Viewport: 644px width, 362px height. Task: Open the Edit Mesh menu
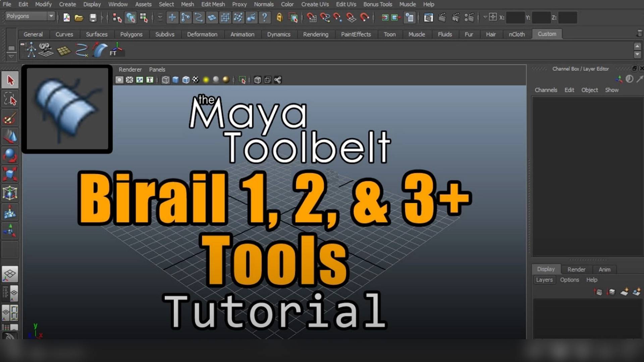[x=213, y=4]
